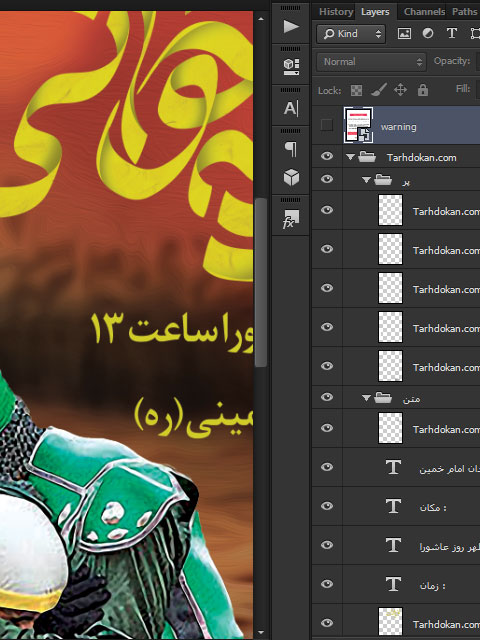Open the Styles panel fx icon
480x640 pixels.
pyautogui.click(x=291, y=219)
